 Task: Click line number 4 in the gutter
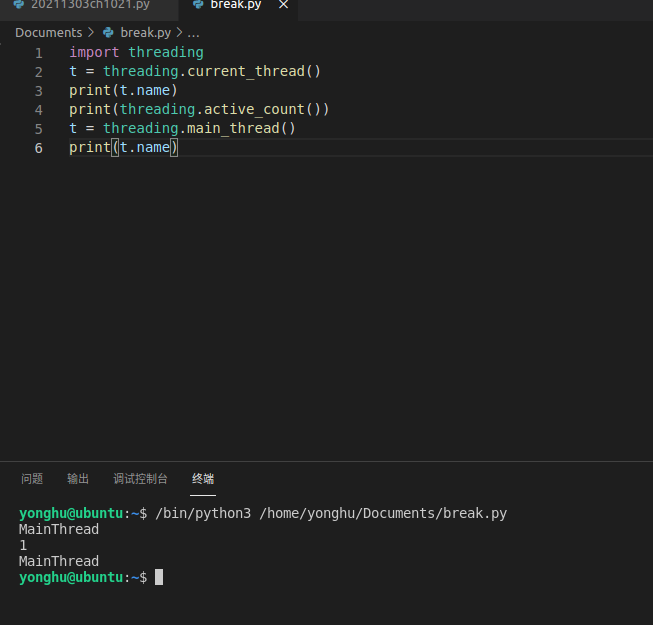(x=39, y=110)
